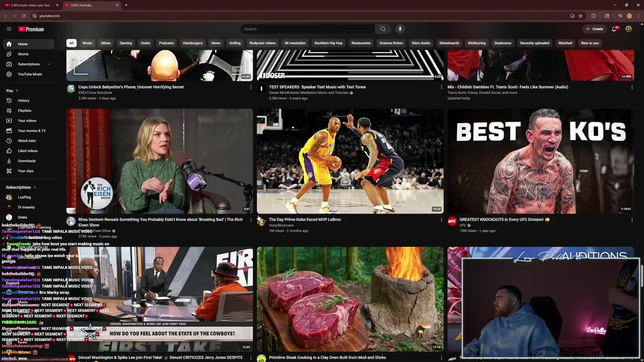This screenshot has height=362, width=644.
Task: Select the All filter chip
Action: tap(71, 43)
